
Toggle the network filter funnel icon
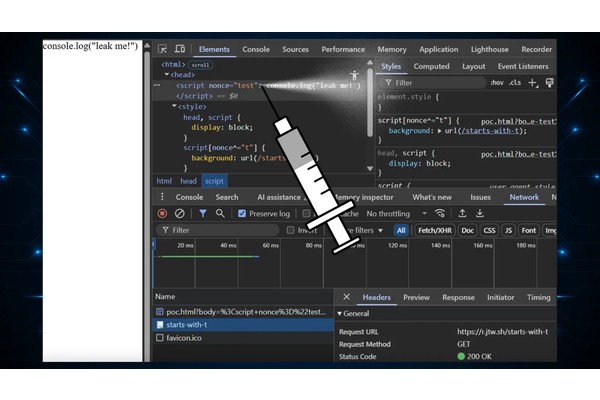pyautogui.click(x=203, y=214)
